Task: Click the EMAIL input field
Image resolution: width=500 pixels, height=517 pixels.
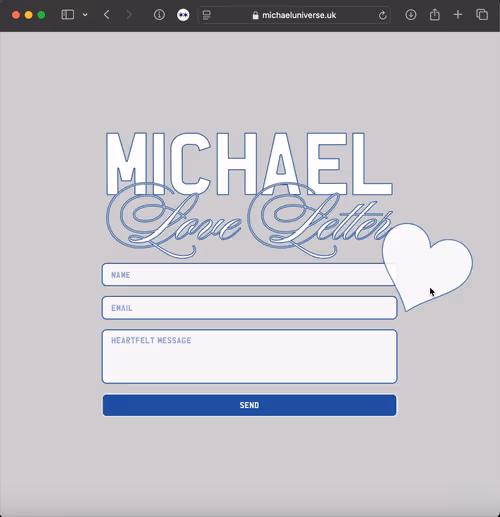Action: pyautogui.click(x=249, y=308)
